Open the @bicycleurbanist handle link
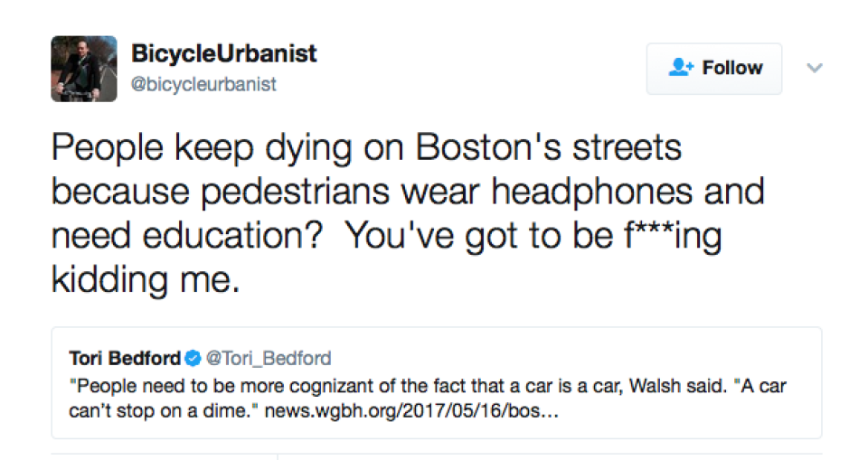868x460 pixels. click(x=204, y=84)
